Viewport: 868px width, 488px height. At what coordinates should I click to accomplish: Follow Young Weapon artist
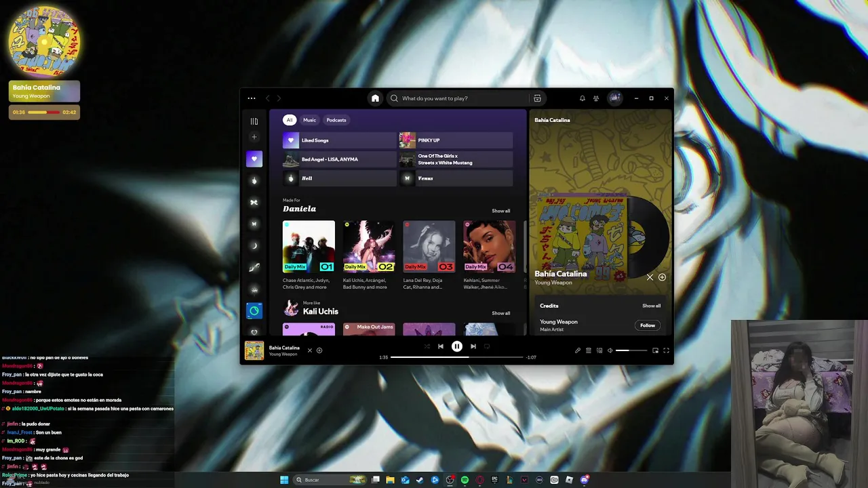click(648, 325)
